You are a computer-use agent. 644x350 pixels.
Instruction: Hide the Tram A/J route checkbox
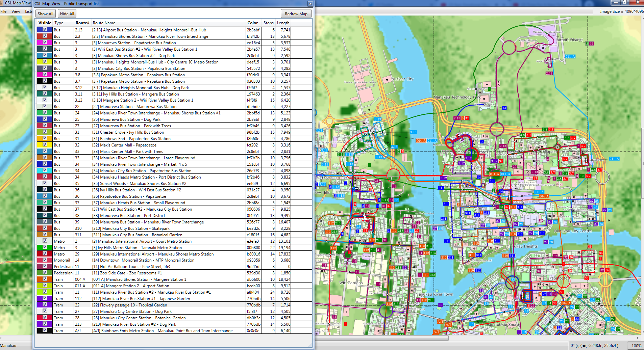coord(45,330)
